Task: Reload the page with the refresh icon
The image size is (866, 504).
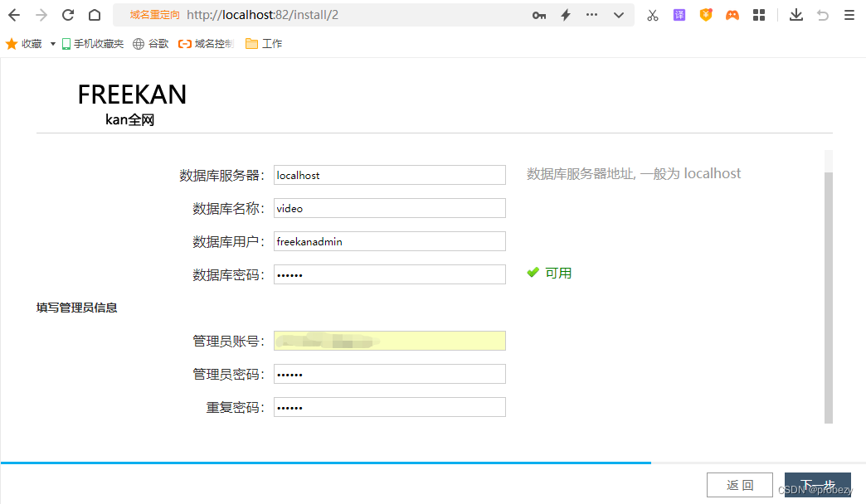Action: (x=68, y=15)
